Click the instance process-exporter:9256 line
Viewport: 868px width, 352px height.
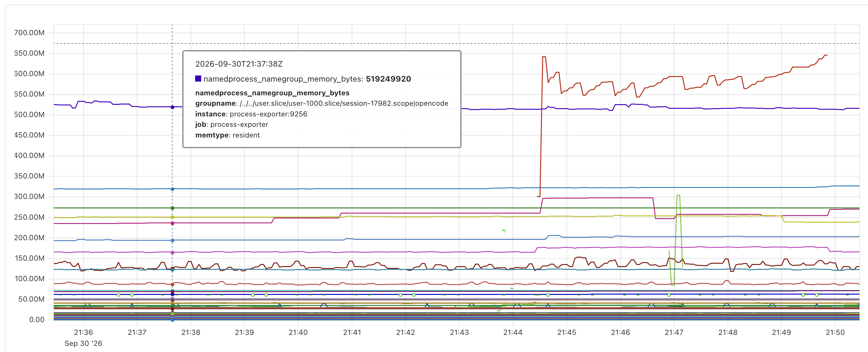(x=251, y=114)
